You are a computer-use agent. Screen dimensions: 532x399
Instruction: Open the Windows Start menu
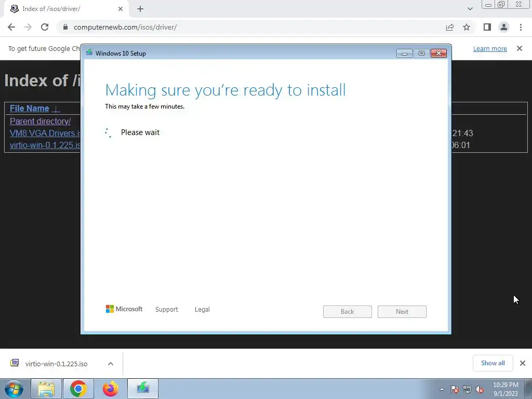(x=14, y=389)
